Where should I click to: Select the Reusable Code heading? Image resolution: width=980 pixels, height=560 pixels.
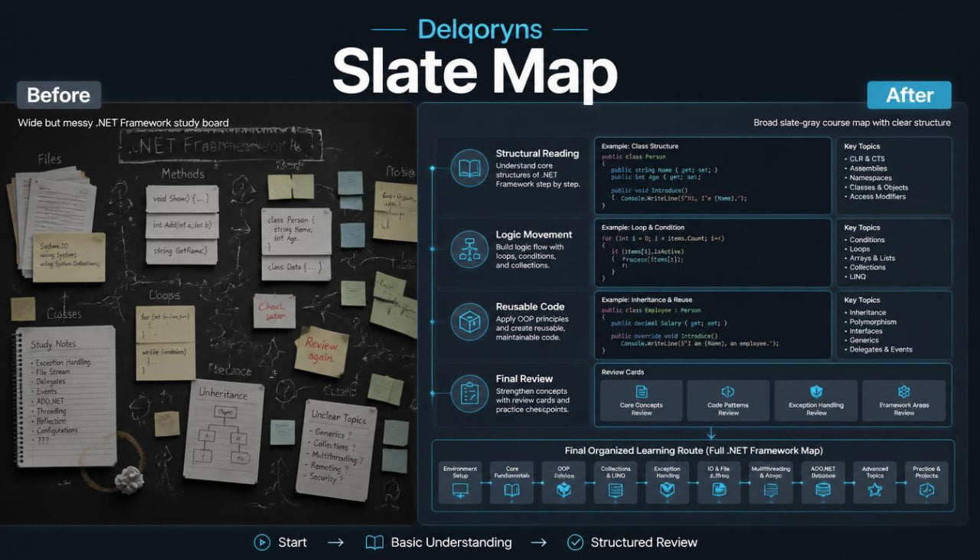coord(531,306)
